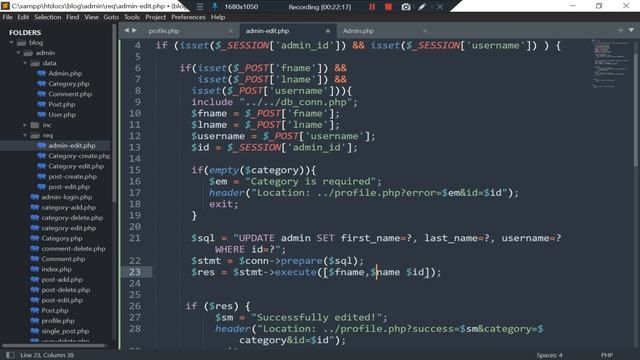
Task: Click the recorder user icon
Action: coord(215,7)
